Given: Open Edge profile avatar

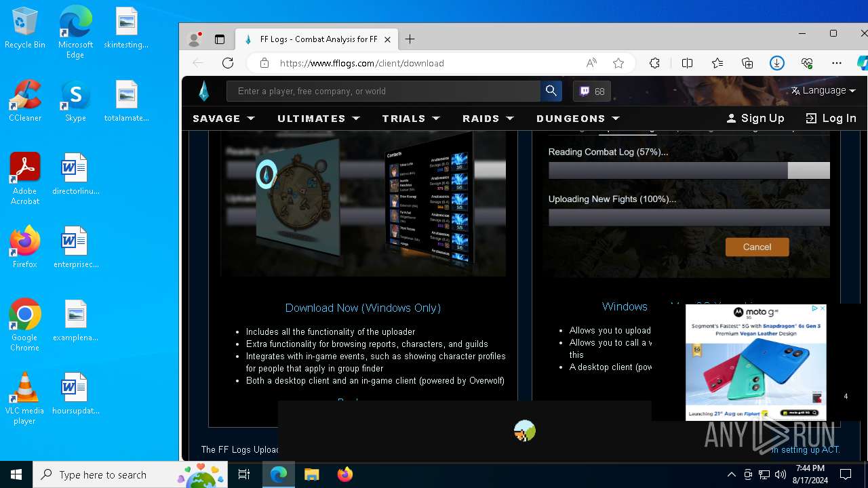Looking at the screenshot, I should pos(194,39).
